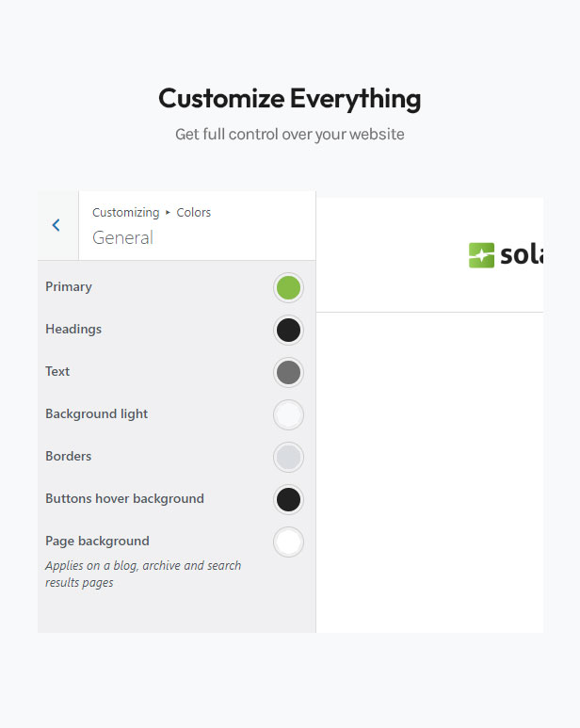The image size is (580, 728).
Task: Click the Customize Everything heading
Action: tap(289, 98)
